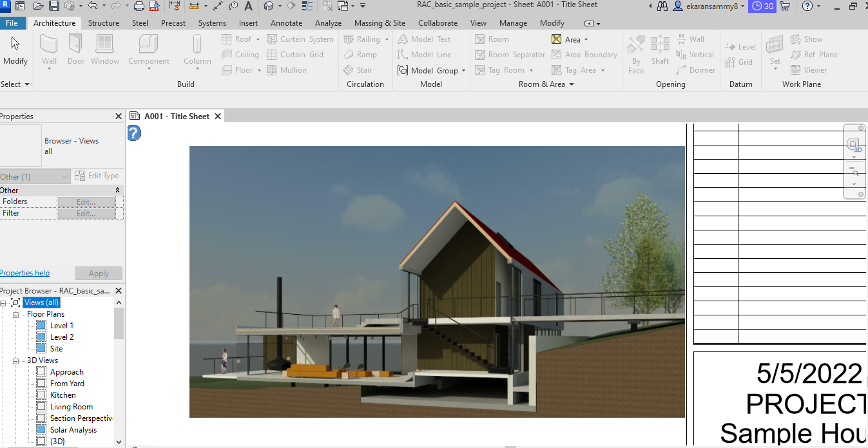Select the Shaft opening tool
Image resolution: width=868 pixels, height=448 pixels.
coord(660,50)
